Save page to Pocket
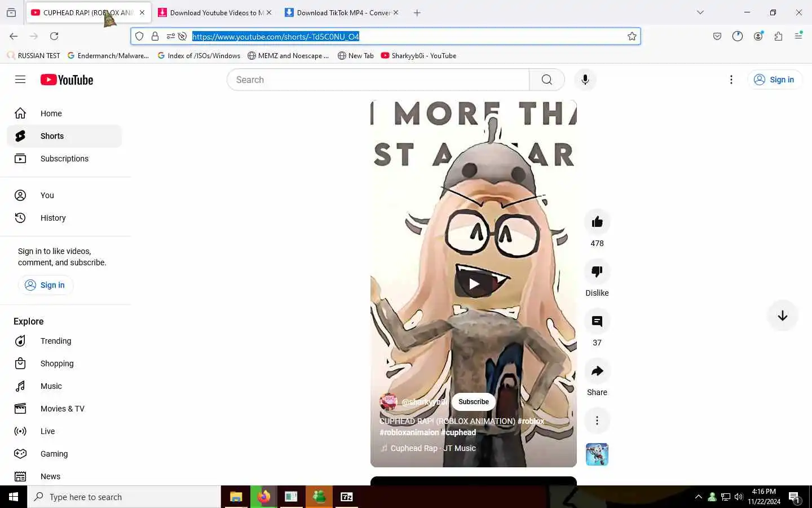Screen dimensions: 812x508 coord(717,36)
